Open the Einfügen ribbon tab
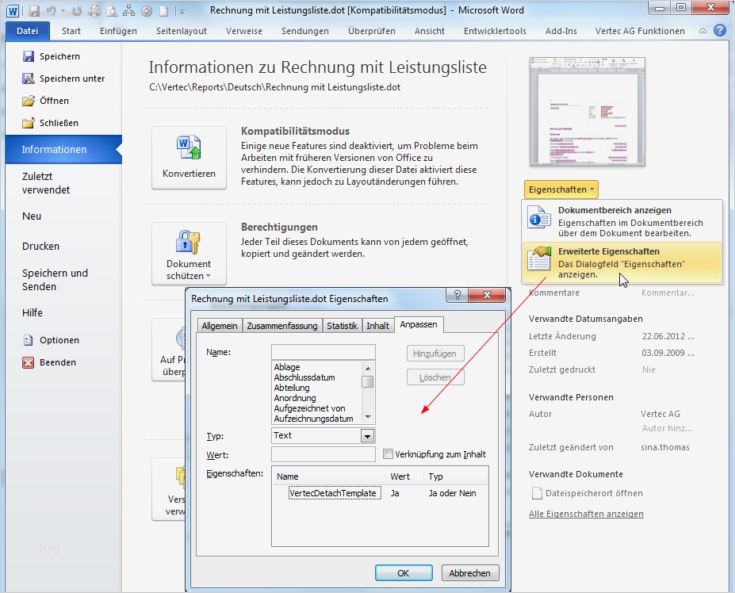 [118, 31]
